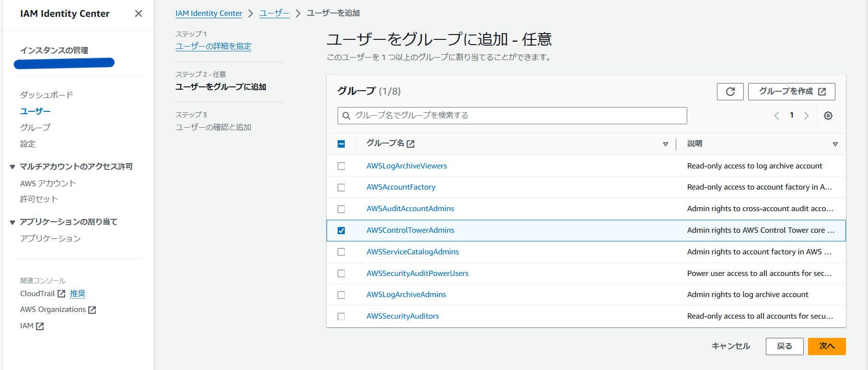The image size is (868, 370).
Task: Click page number 1 in pagination
Action: click(792, 115)
